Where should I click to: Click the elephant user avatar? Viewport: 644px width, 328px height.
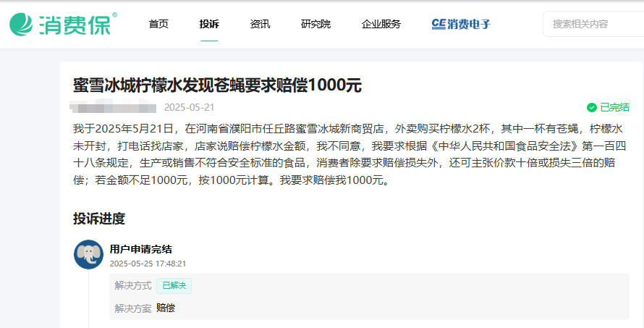89,254
